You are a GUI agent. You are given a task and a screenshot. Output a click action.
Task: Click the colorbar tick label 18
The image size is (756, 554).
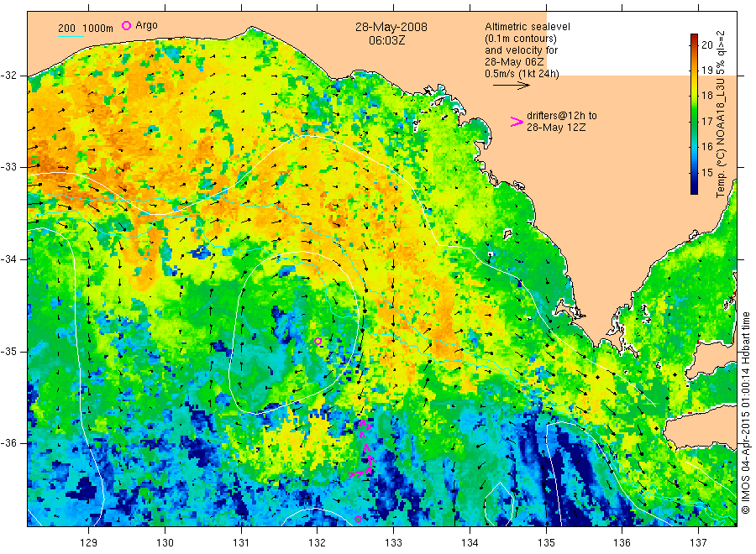[x=706, y=96]
